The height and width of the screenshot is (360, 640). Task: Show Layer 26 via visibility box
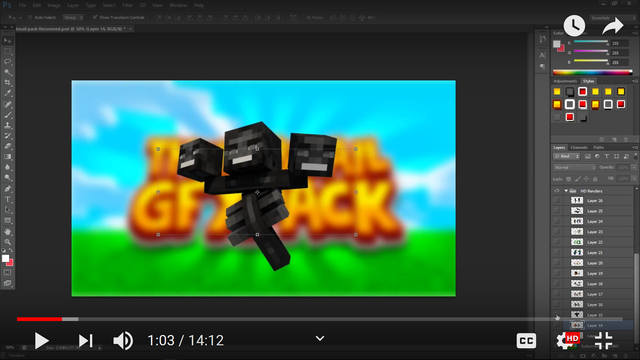tap(556, 200)
